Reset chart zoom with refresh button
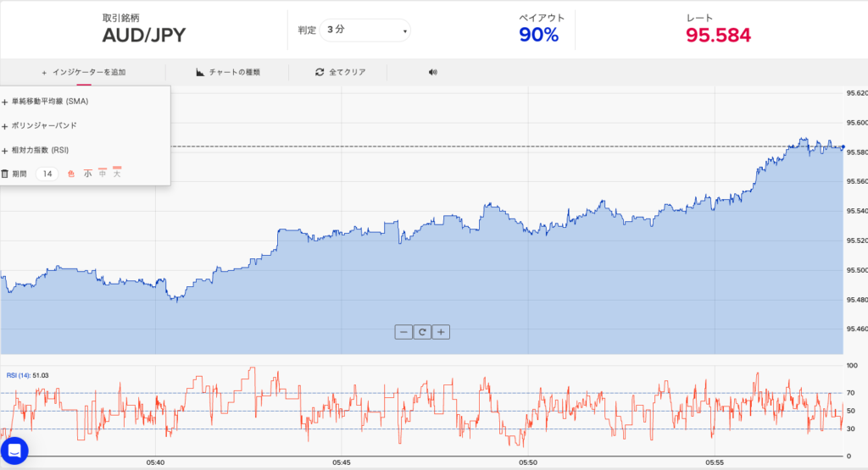This screenshot has width=868, height=470. click(422, 332)
